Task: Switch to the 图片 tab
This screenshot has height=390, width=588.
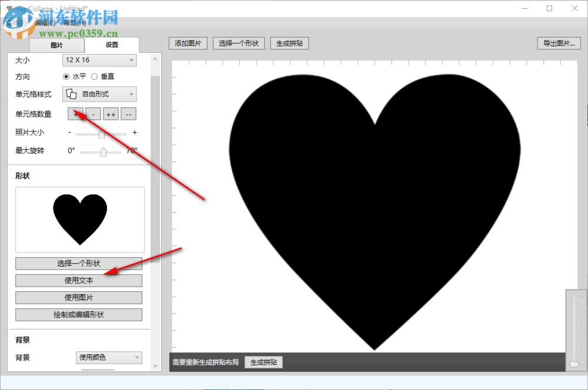Action: [x=56, y=45]
